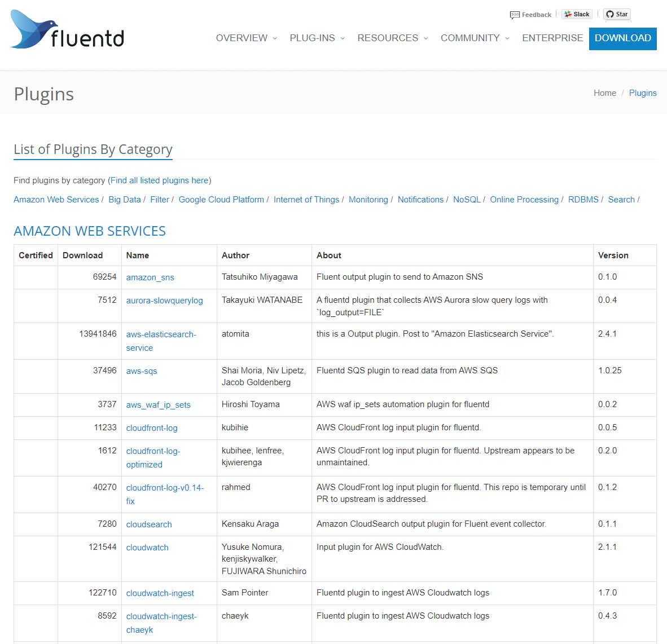Open the aws_waf_ip_sets plugin link
This screenshot has height=644, width=667.
(x=158, y=405)
